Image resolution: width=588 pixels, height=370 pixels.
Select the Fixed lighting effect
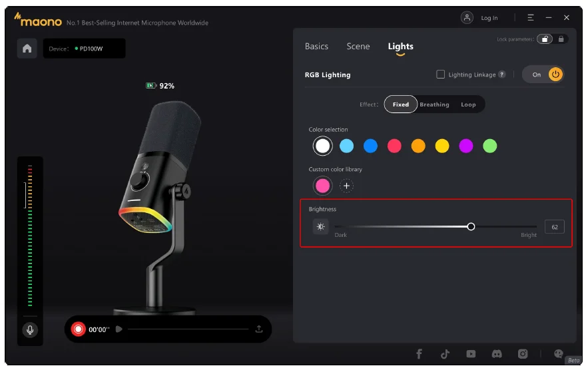[400, 104]
